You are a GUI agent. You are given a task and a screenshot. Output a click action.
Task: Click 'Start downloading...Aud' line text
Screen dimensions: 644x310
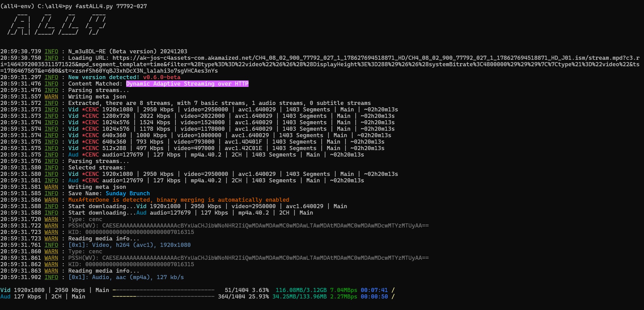[x=107, y=213]
